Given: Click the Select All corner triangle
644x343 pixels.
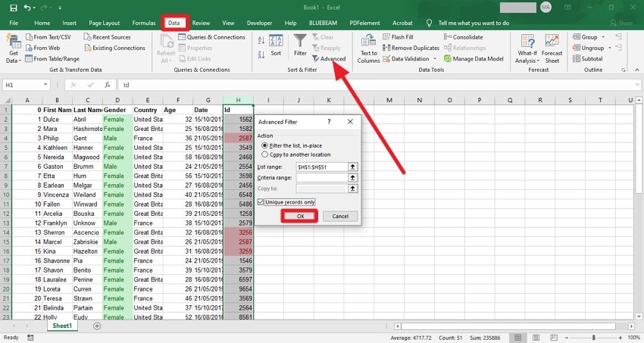Looking at the screenshot, I should tap(7, 100).
